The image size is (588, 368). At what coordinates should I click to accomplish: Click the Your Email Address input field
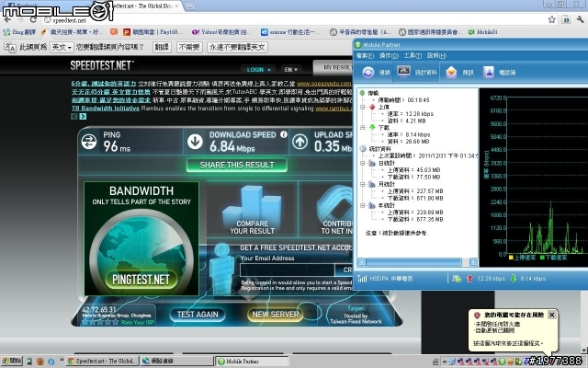[287, 270]
